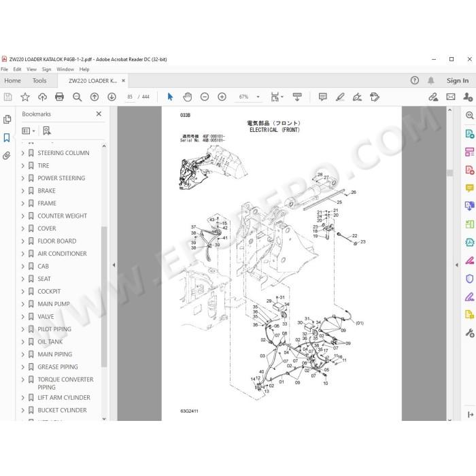The image size is (476, 476).
Task: Go to the previous page arrow
Action: pyautogui.click(x=95, y=97)
